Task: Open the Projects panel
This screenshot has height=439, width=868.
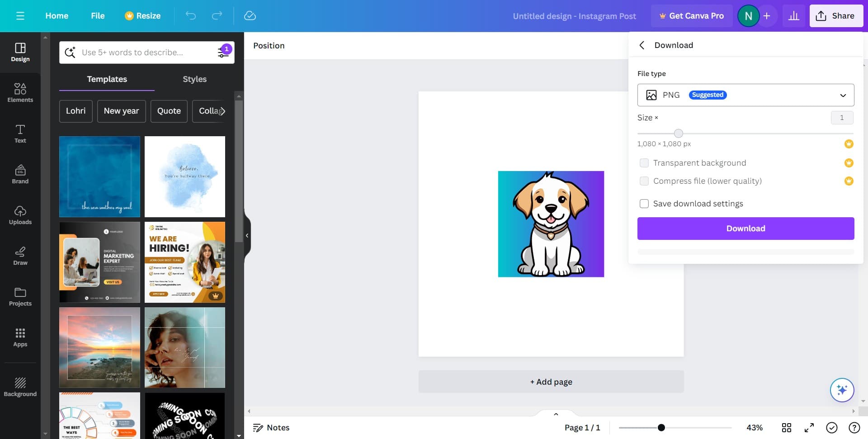Action: (x=20, y=296)
